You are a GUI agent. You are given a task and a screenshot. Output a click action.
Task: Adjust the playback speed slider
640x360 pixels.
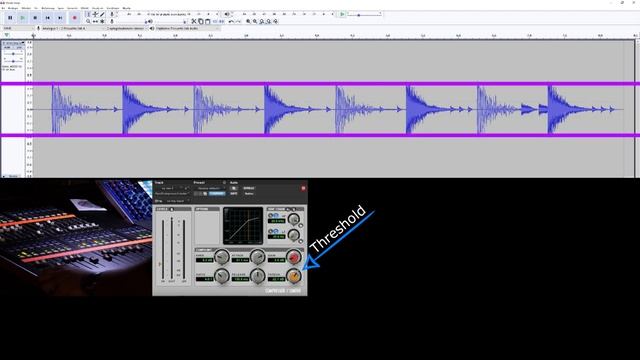tap(364, 15)
